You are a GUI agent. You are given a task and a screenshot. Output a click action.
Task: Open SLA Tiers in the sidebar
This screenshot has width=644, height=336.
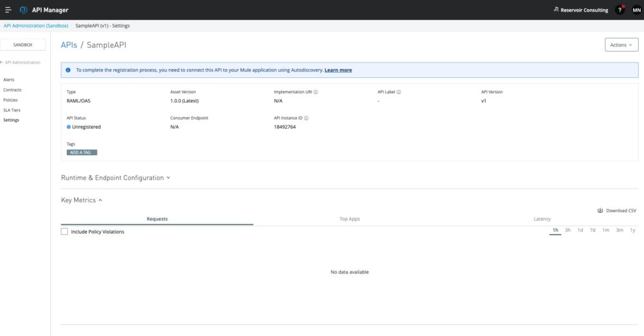coord(12,110)
